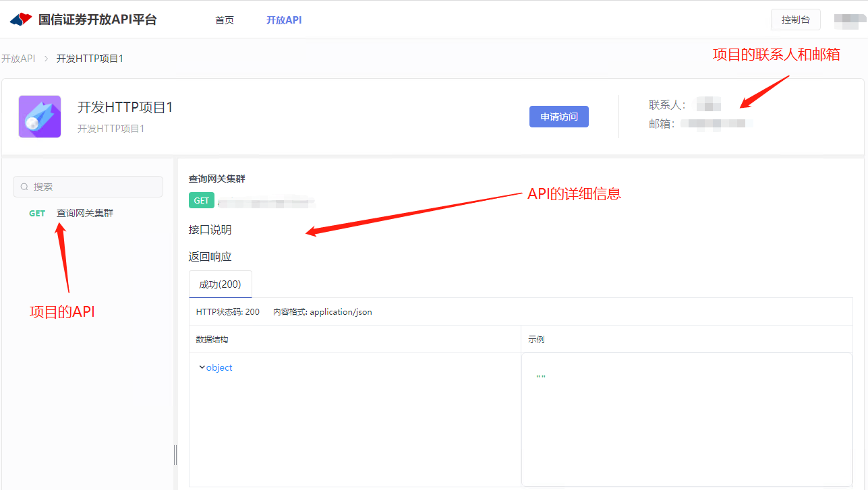Switch to the 成功(200) response tab

(220, 284)
